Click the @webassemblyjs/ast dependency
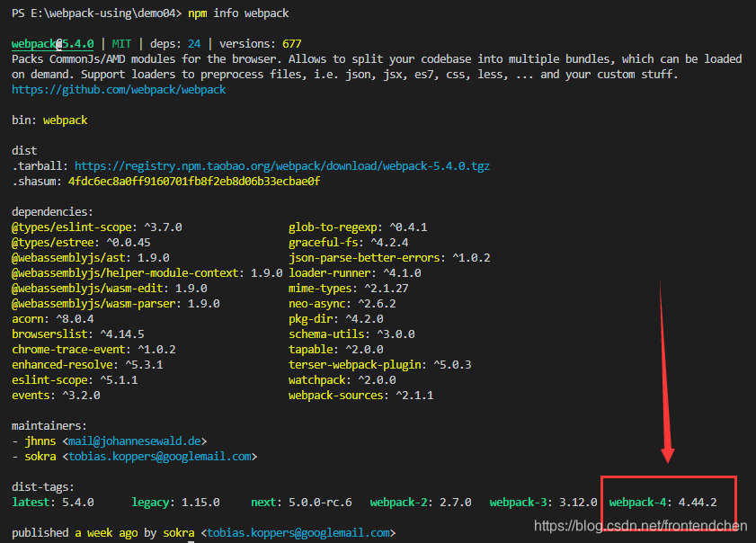The width and height of the screenshot is (756, 543). [x=91, y=258]
